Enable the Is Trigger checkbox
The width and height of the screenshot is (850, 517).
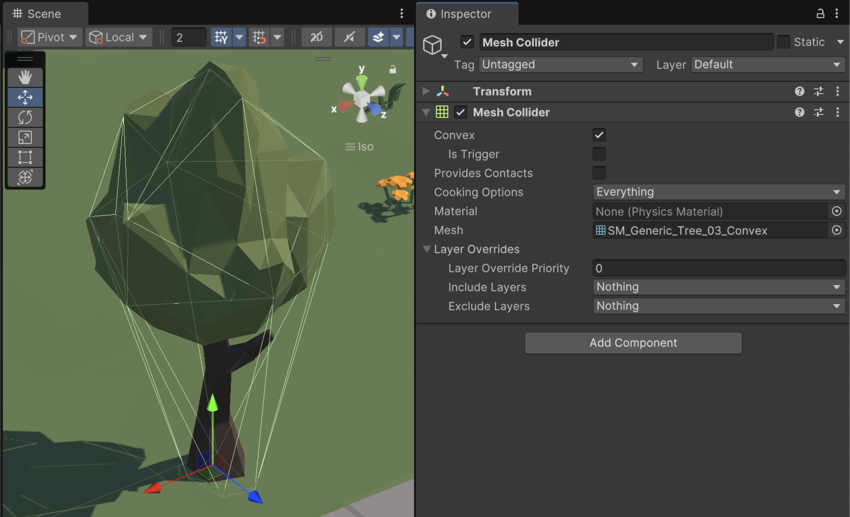pos(599,154)
